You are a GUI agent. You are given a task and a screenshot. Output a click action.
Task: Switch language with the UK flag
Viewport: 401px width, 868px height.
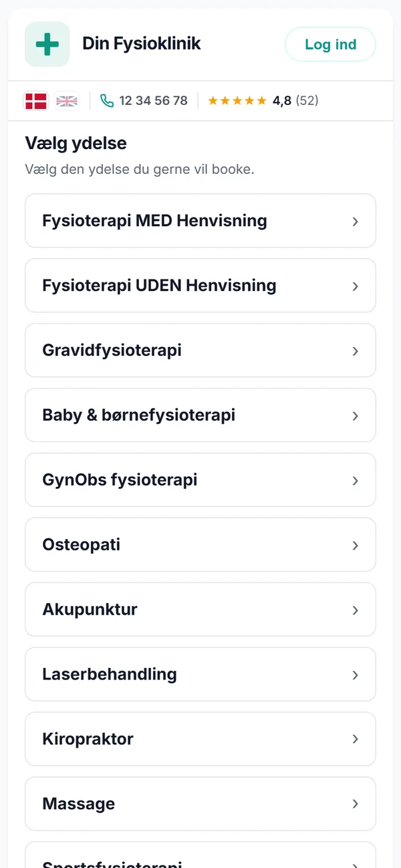point(67,101)
